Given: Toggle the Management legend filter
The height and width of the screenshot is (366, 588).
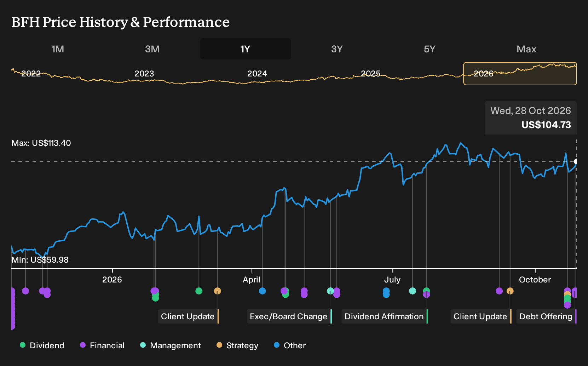Looking at the screenshot, I should [x=171, y=345].
